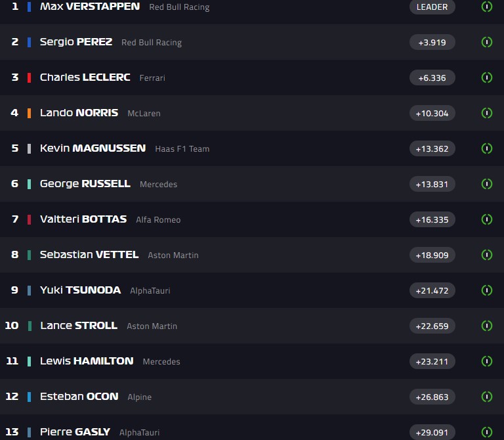Click the green status icon in Russell's row

pos(486,184)
